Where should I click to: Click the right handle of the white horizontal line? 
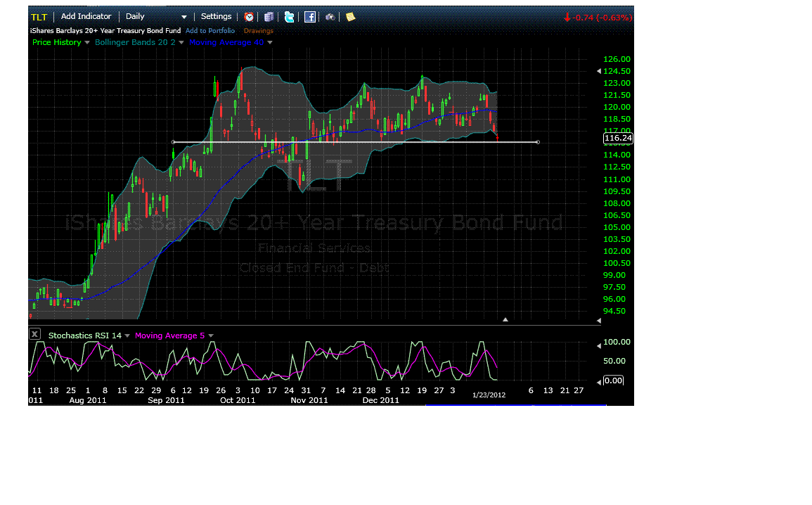click(x=538, y=142)
